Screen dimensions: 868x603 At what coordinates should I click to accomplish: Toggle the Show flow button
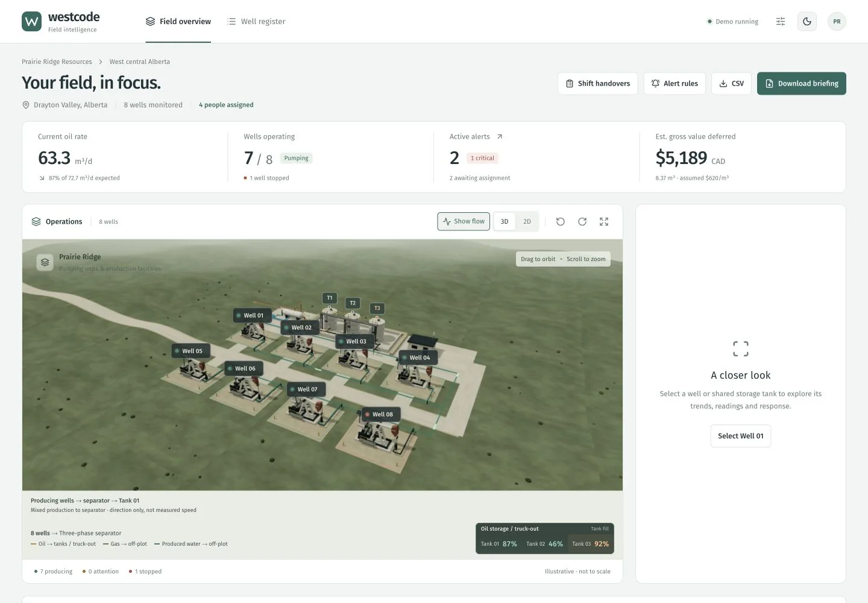click(464, 221)
